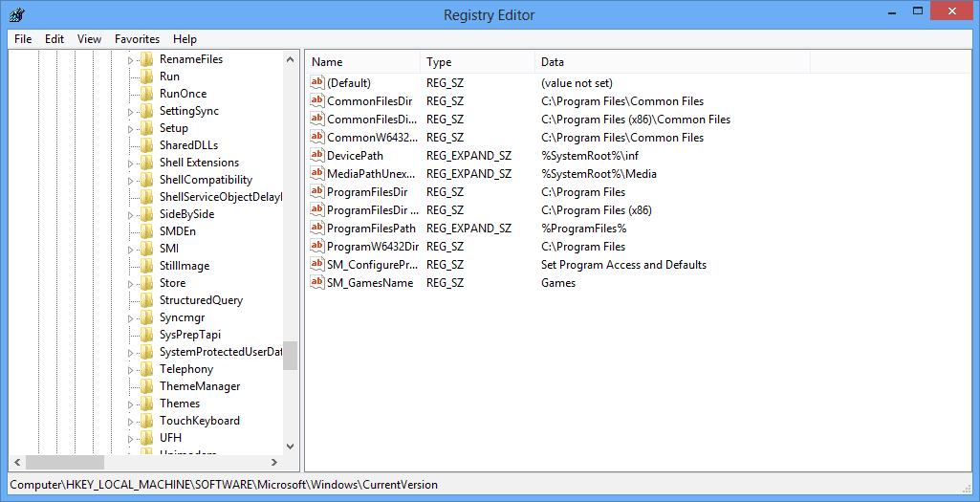
Task: Click the "%SystemRoot%\inf" data cell
Action: [x=589, y=155]
